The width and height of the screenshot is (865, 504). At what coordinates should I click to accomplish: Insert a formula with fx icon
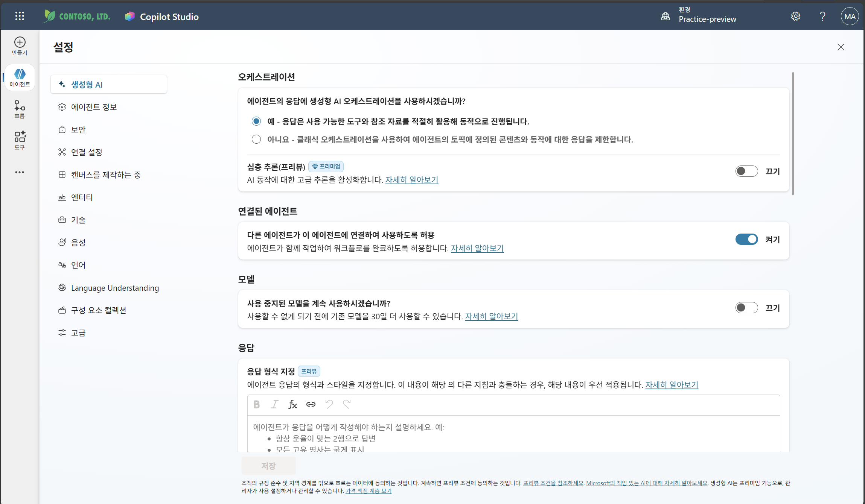point(292,404)
